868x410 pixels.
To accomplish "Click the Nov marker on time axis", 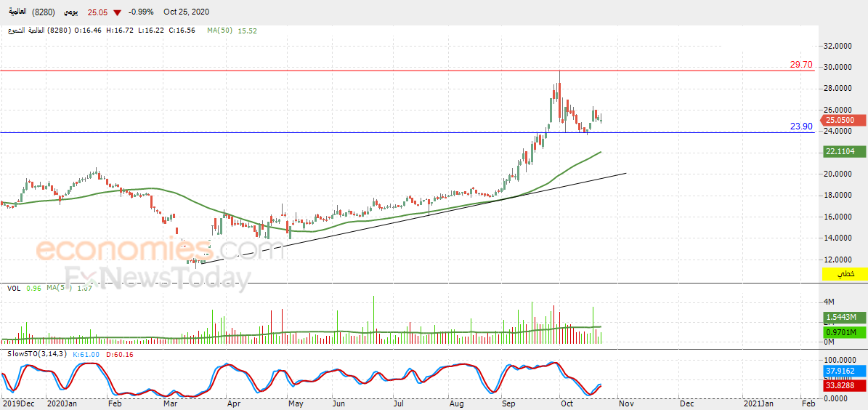I will [625, 404].
